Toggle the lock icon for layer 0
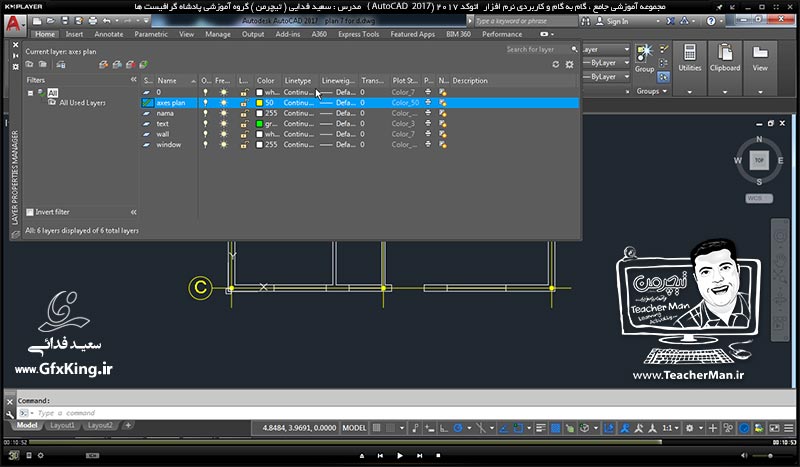This screenshot has height=467, width=800. tap(244, 92)
